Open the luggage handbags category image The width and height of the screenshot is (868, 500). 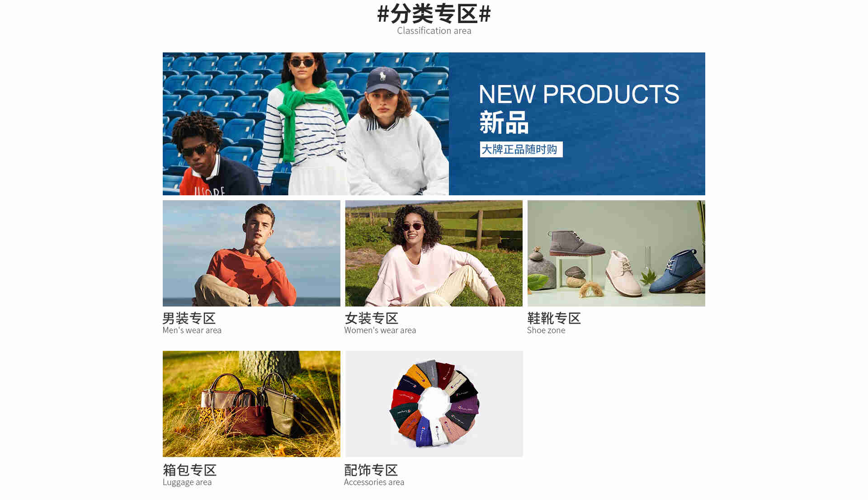[x=251, y=404]
